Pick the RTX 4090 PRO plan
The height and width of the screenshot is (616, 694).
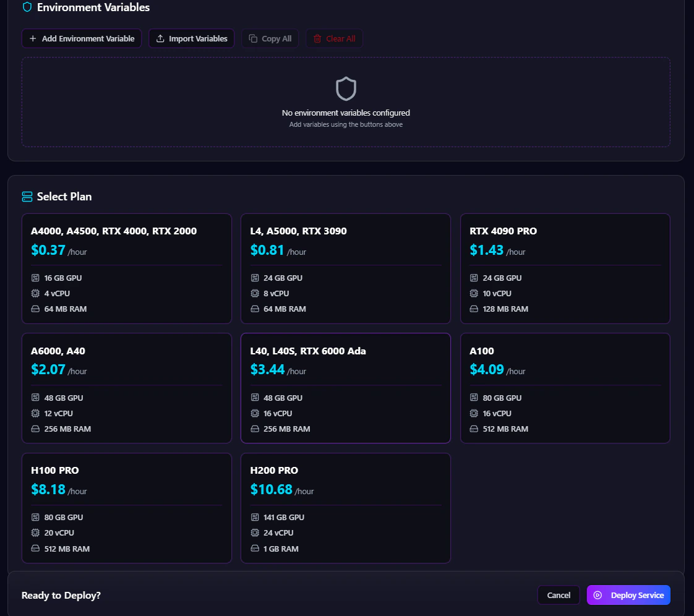[565, 268]
